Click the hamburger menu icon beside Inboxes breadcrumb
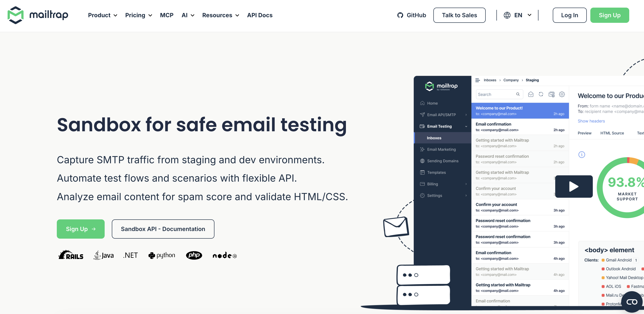 coord(477,80)
